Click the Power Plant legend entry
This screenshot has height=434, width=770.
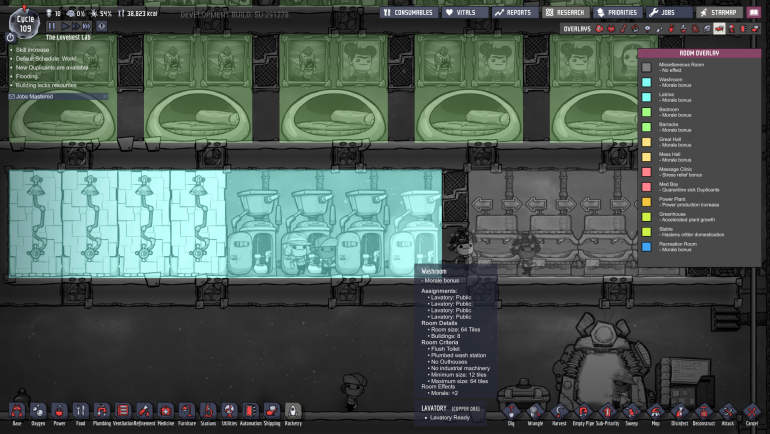[680, 202]
